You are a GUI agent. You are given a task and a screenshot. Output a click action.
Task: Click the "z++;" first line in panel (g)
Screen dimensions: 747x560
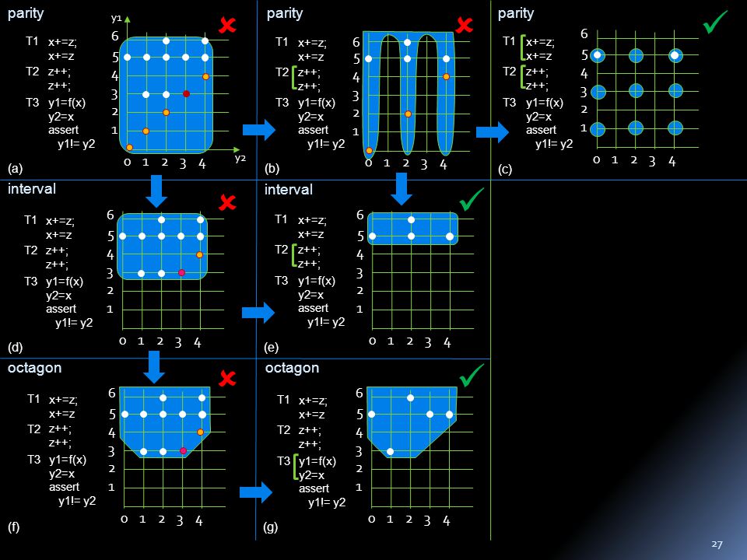(x=310, y=430)
